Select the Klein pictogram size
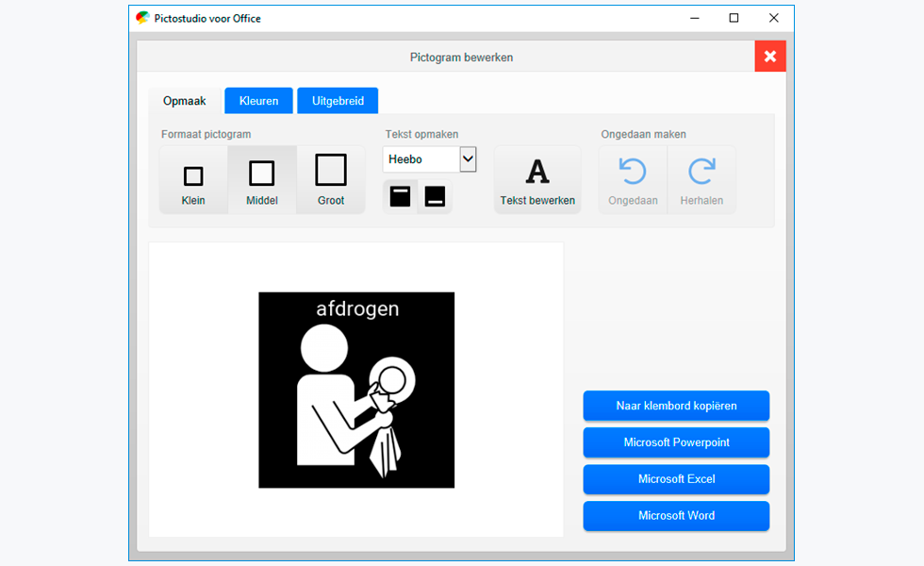924x566 pixels. click(x=193, y=180)
